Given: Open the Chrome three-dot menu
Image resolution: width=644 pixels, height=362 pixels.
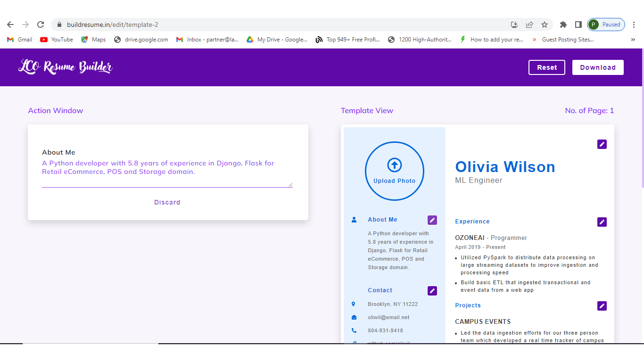Looking at the screenshot, I should [x=634, y=25].
